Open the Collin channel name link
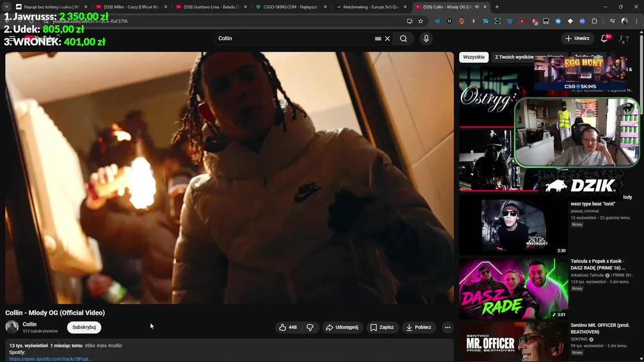Viewport: 644px width, 362px height. click(x=30, y=324)
